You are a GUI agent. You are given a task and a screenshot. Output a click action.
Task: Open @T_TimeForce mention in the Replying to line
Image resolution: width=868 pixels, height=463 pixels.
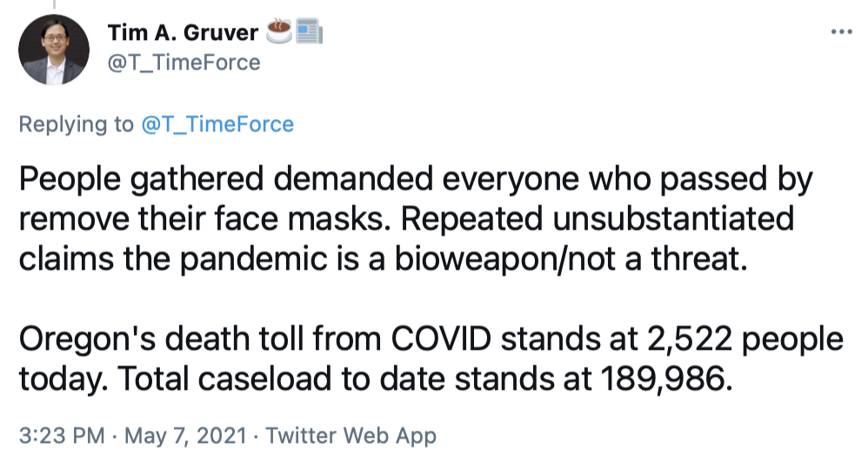[x=217, y=124]
